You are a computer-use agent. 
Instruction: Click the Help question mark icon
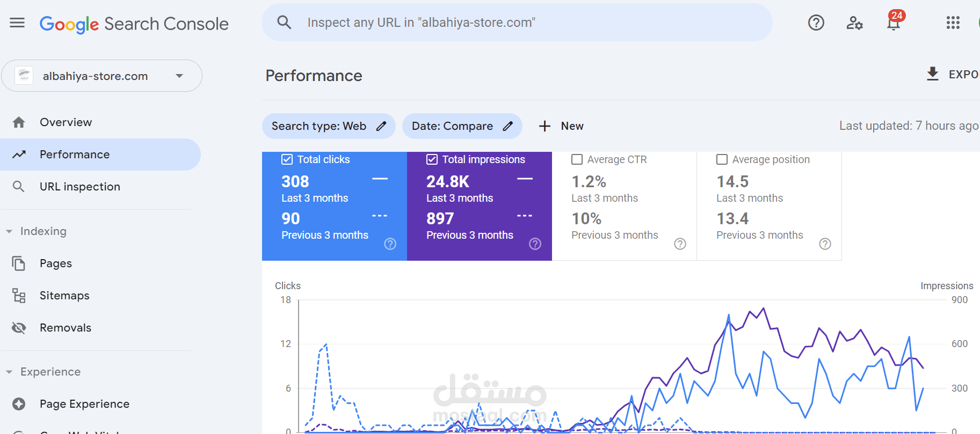click(x=816, y=23)
